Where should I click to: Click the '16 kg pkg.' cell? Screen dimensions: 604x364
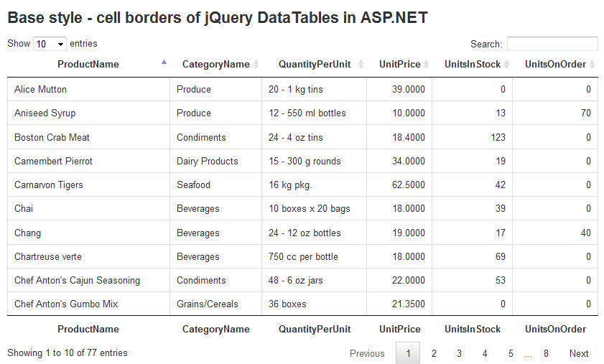tap(315, 185)
